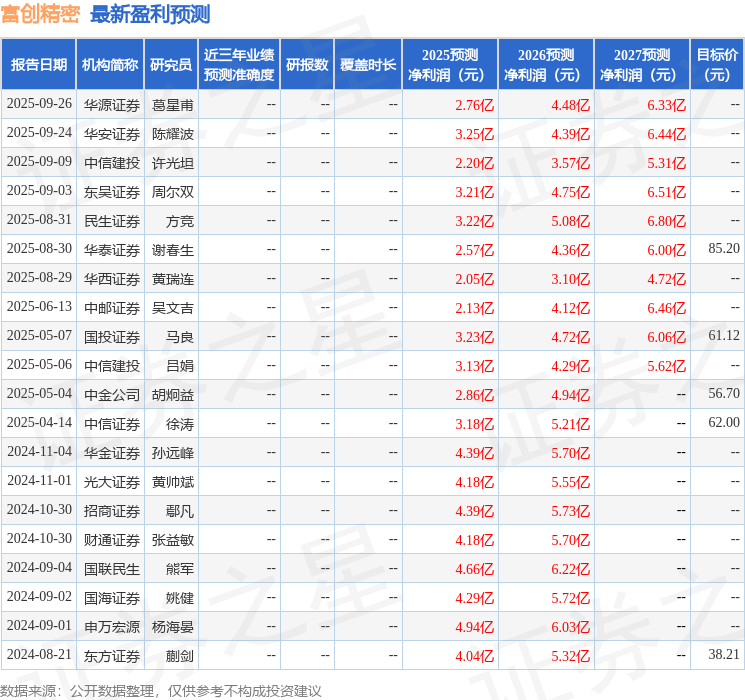The image size is (745, 700).
Task: Click the 6.80亿 forecast value
Action: click(666, 221)
